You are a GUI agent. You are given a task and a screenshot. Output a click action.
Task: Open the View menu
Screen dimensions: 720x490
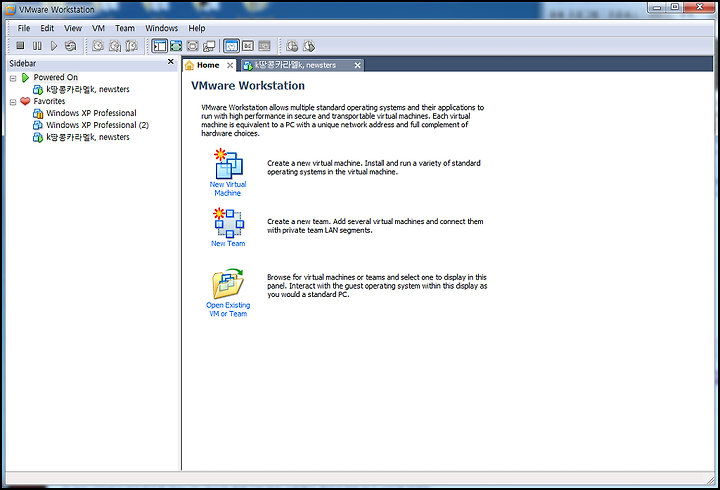(x=73, y=28)
